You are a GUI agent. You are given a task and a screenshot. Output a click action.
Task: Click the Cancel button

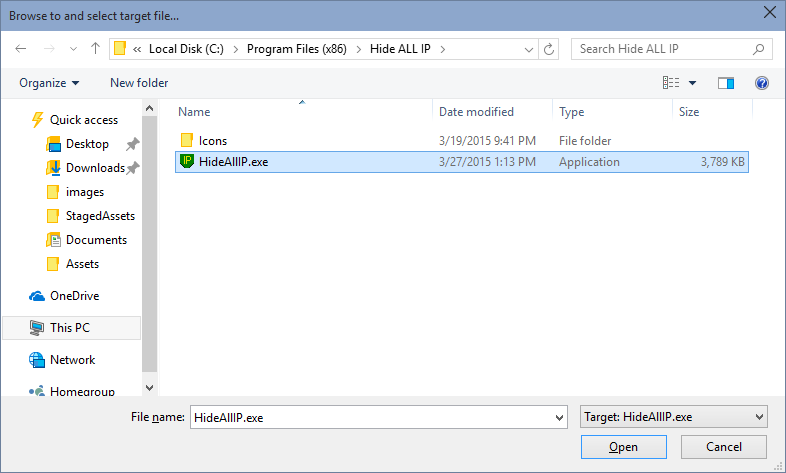(x=723, y=446)
